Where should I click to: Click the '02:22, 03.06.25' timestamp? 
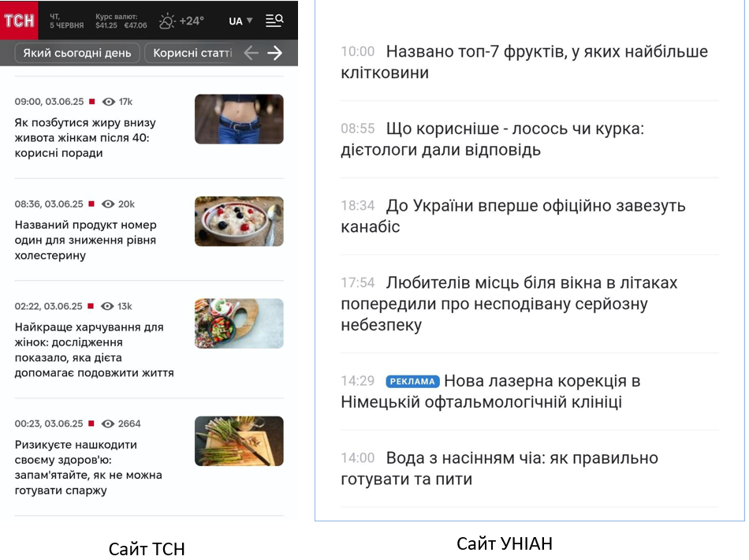coord(48,306)
